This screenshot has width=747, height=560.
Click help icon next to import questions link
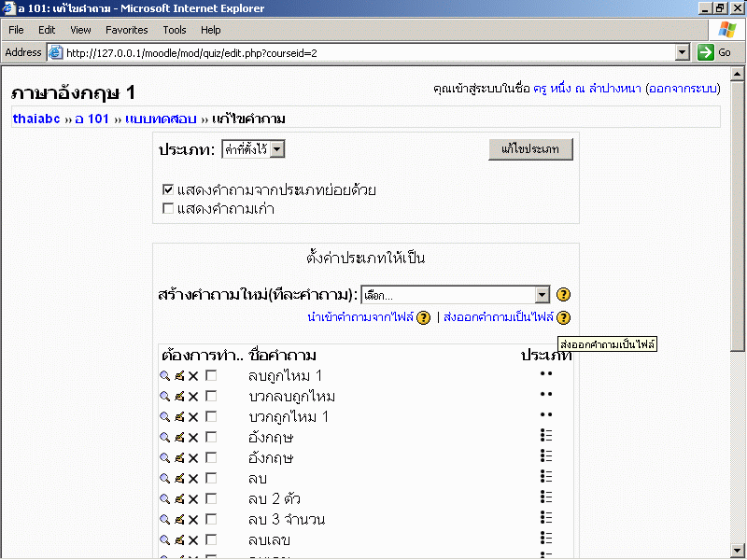[424, 317]
